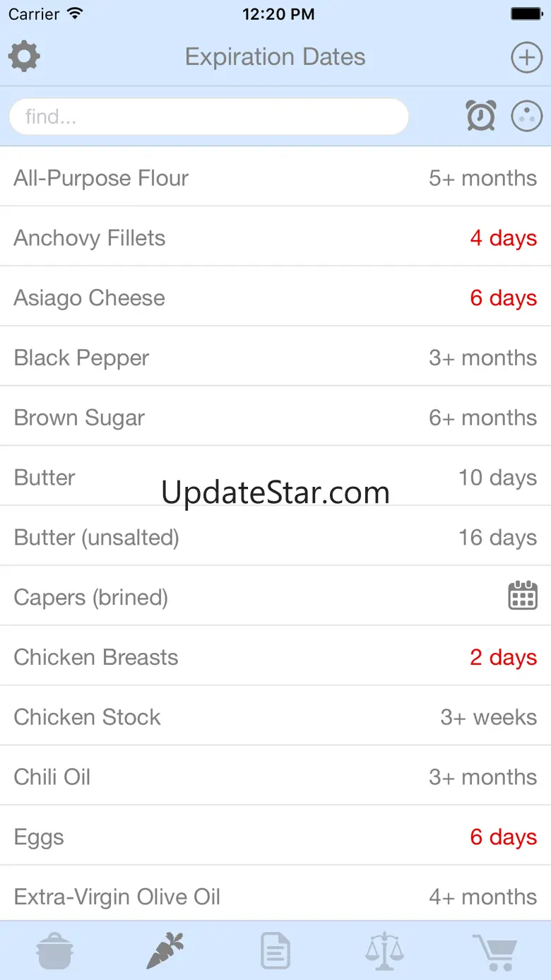
Task: Open the cooking pot tab
Action: [x=54, y=950]
